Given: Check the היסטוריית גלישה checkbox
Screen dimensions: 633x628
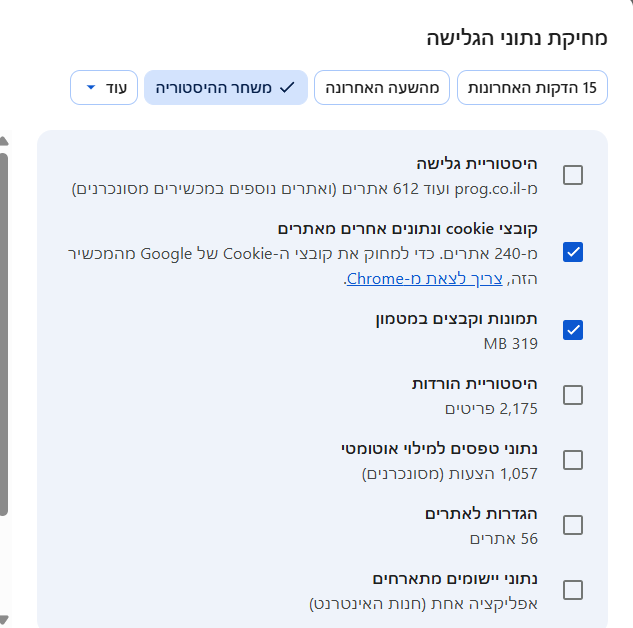Looking at the screenshot, I should coord(573,175).
